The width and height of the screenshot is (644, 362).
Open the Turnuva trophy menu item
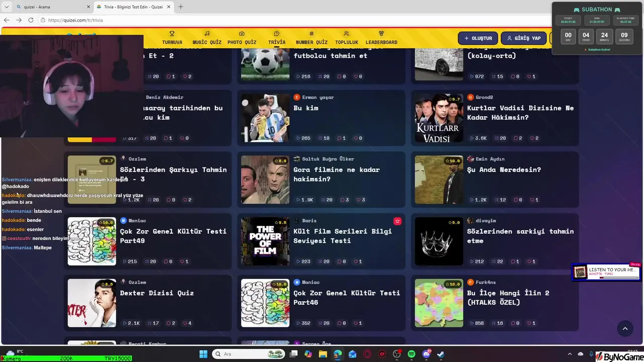172,38
